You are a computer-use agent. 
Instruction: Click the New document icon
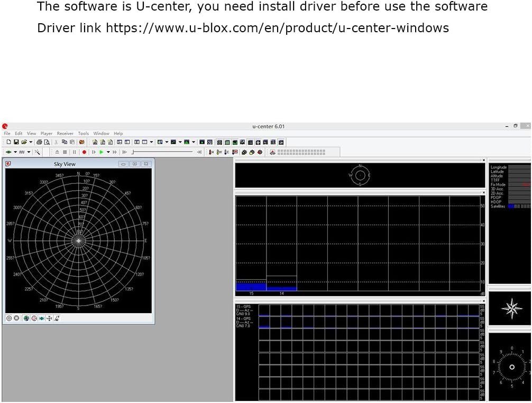9,142
